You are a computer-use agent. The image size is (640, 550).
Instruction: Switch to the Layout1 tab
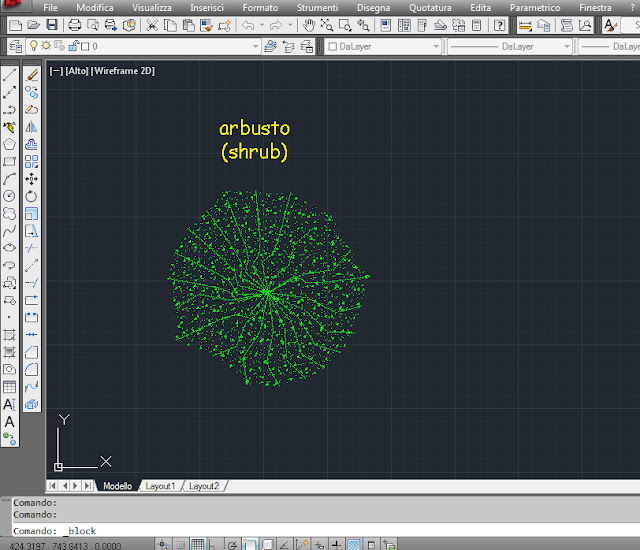[x=160, y=486]
